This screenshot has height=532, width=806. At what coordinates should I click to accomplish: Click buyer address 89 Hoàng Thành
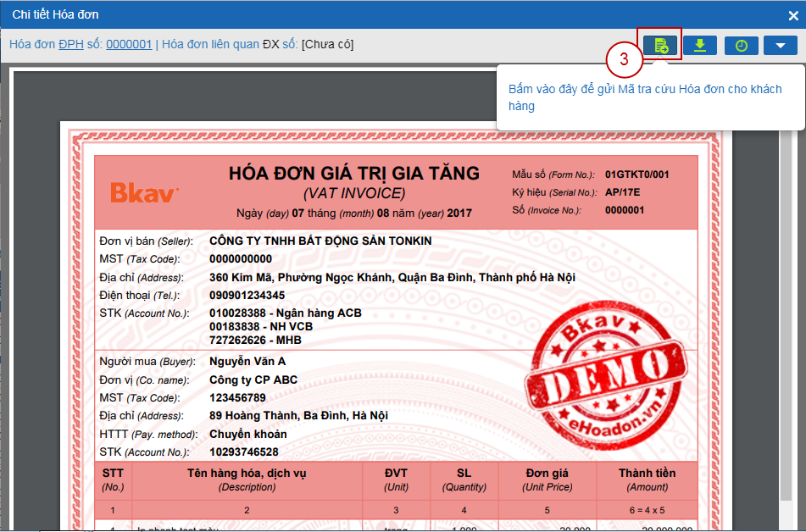click(298, 415)
